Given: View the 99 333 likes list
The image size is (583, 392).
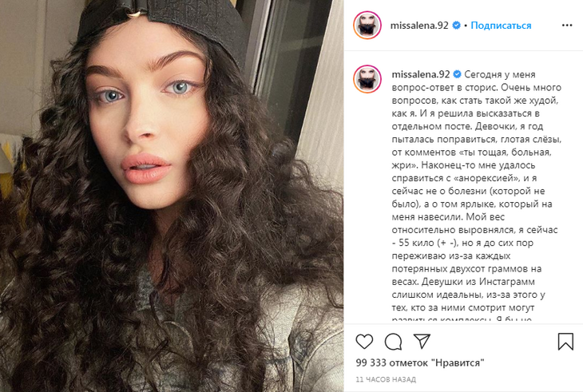Looking at the screenshot, I should [420, 362].
